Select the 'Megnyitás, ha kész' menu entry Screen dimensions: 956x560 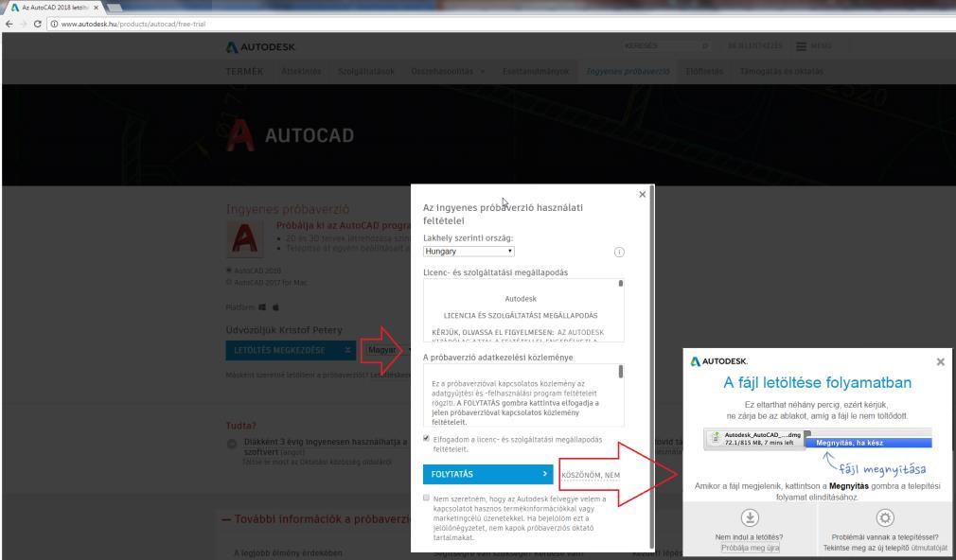click(x=868, y=443)
